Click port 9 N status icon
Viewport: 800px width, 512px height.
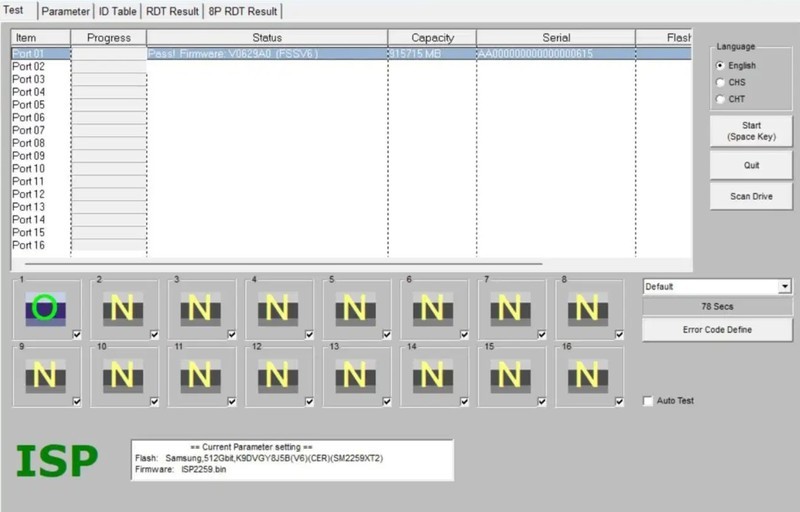[x=45, y=376]
